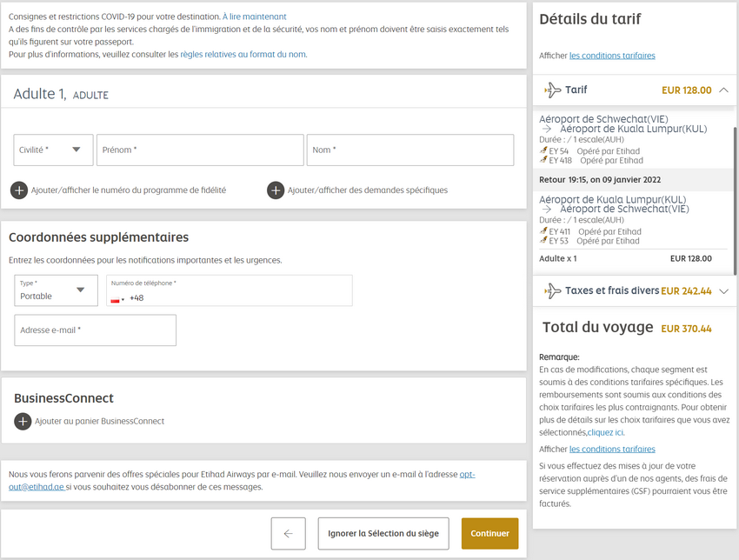The height and width of the screenshot is (560, 739).
Task: Click the airplane icon next to Tarif
Action: pos(552,90)
